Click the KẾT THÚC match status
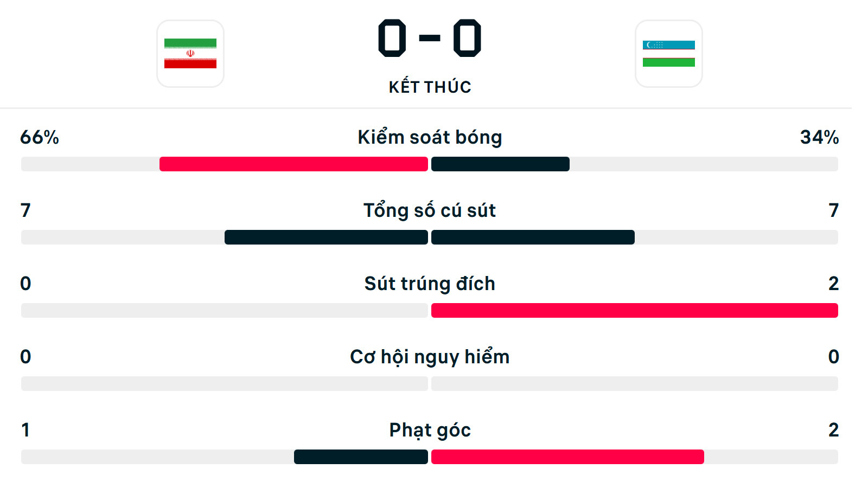 point(430,87)
